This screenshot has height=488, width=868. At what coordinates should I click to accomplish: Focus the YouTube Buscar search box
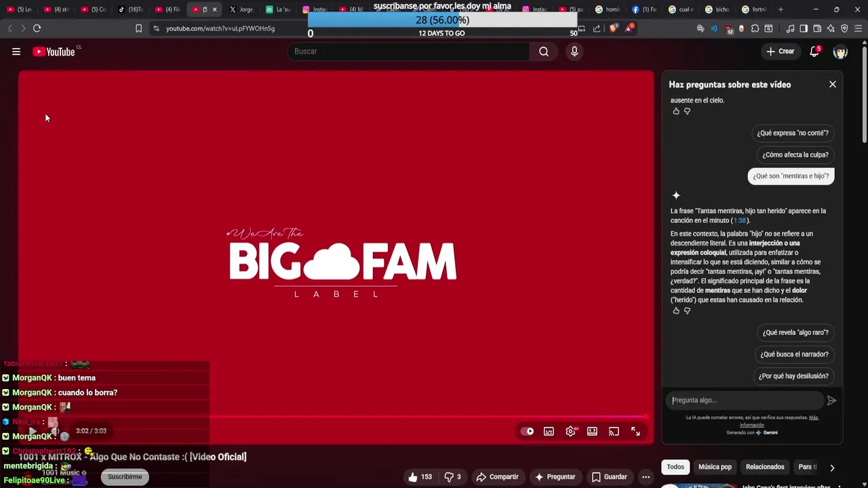pyautogui.click(x=409, y=52)
